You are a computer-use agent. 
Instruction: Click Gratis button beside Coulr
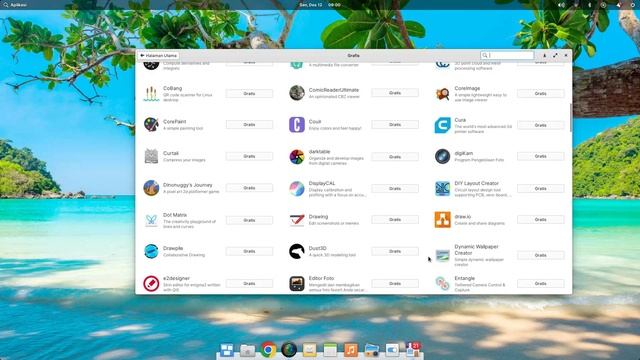coord(395,124)
